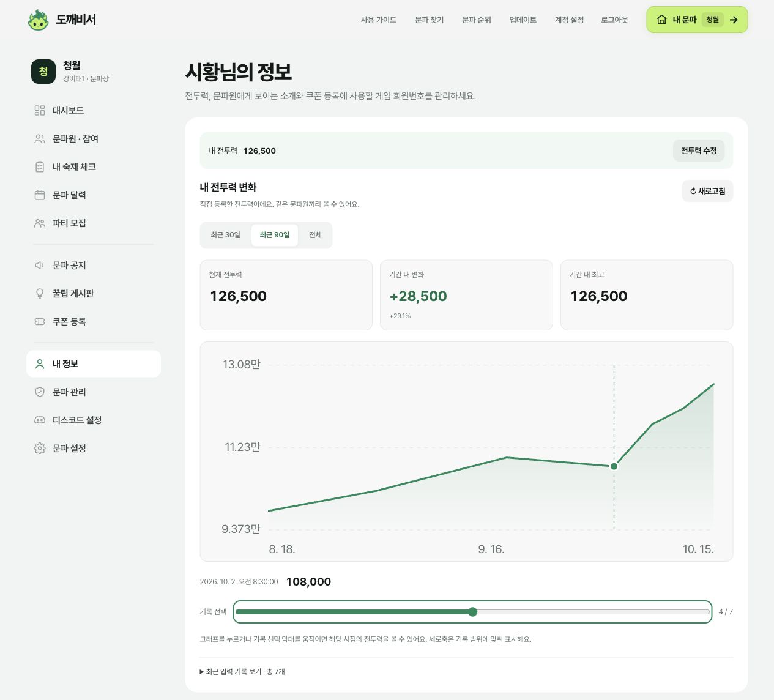774x700 pixels.
Task: Open the 대시보드 sidebar link
Action: [x=94, y=110]
